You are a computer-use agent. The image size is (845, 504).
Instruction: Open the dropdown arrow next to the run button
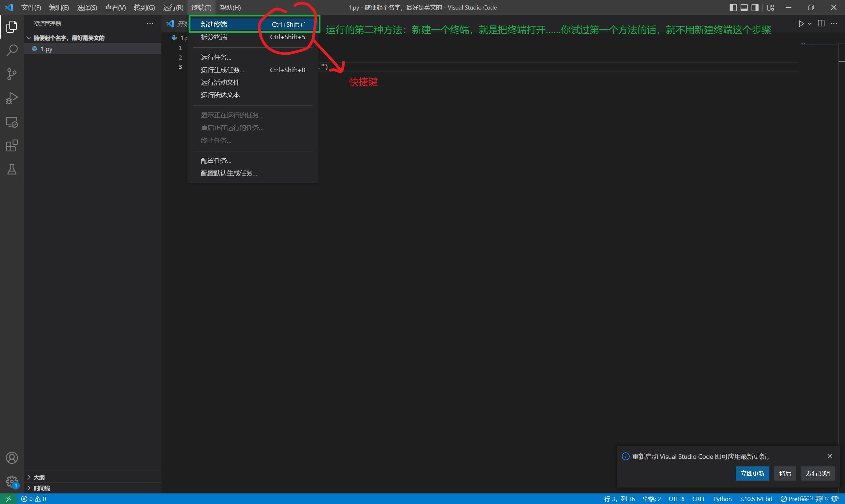[809, 23]
